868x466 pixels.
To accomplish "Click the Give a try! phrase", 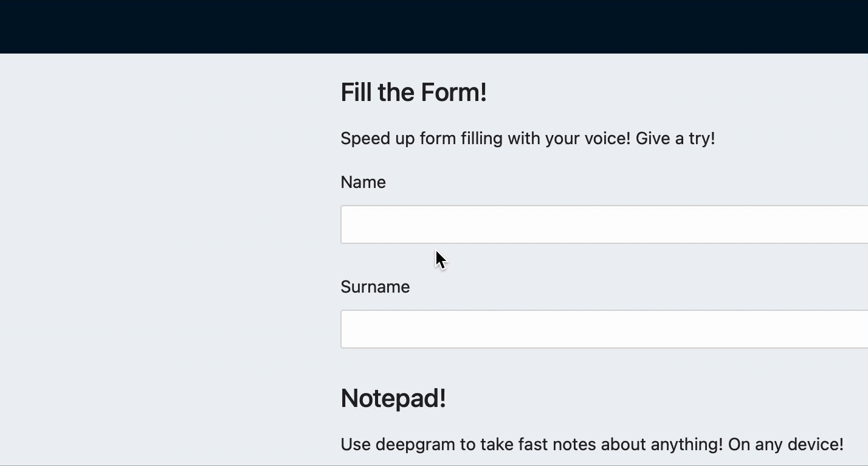I will (675, 139).
